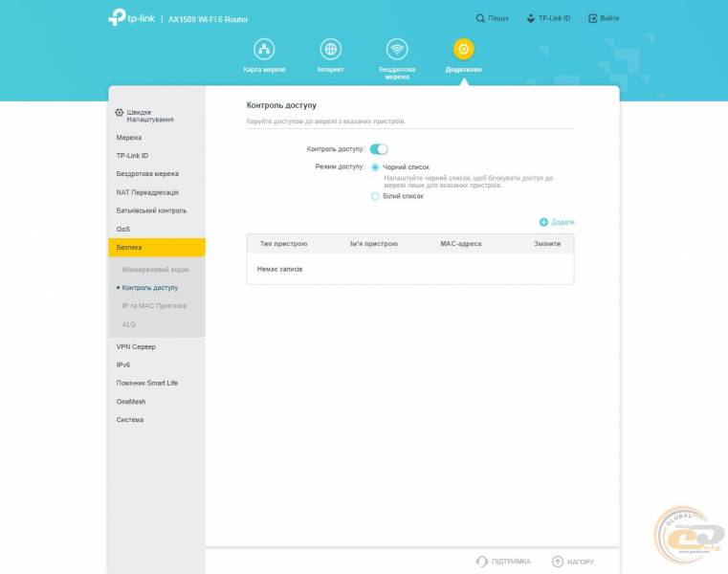Click the Тип пристрою column header
The height and width of the screenshot is (574, 728).
click(284, 243)
